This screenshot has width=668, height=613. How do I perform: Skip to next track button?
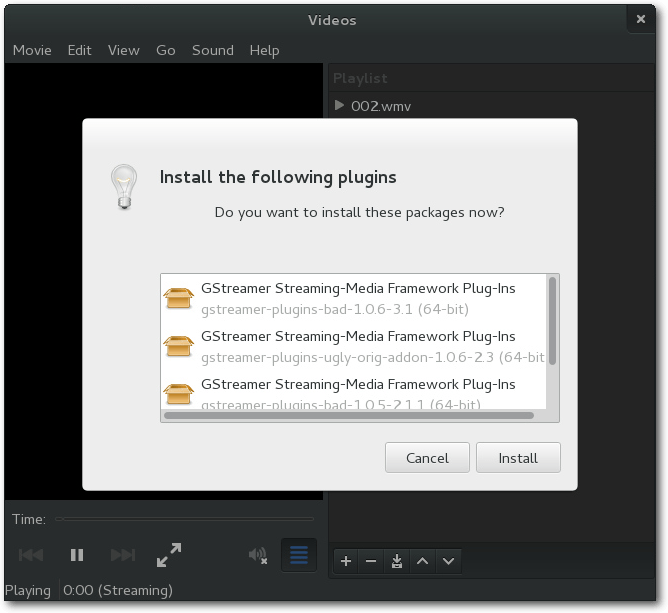coord(123,555)
